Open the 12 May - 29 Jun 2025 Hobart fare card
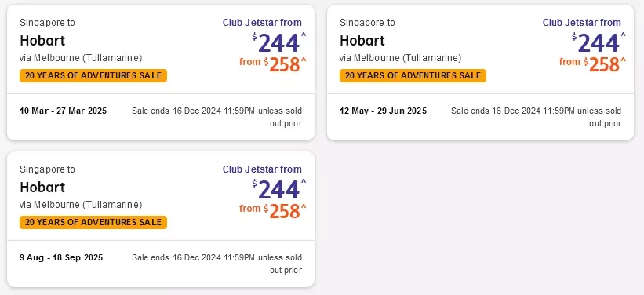This screenshot has height=295, width=644. click(x=480, y=72)
